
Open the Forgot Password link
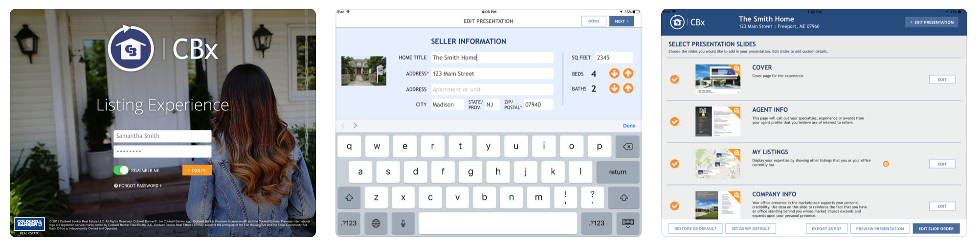pyautogui.click(x=138, y=186)
